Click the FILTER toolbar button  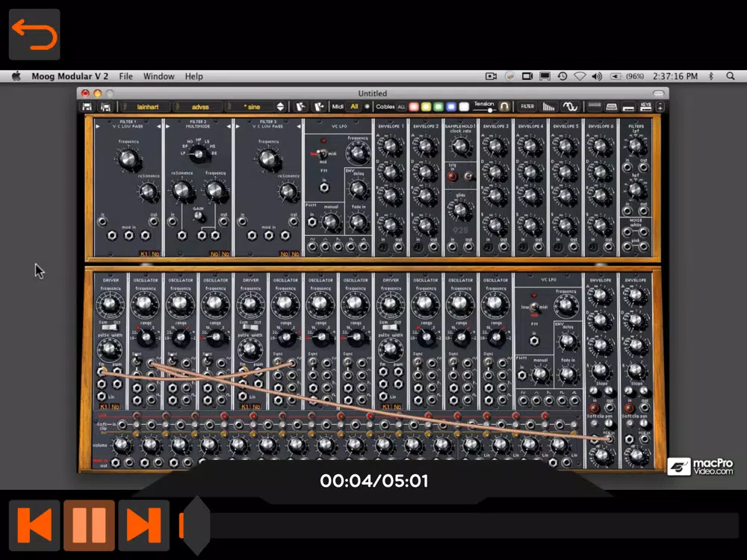(x=527, y=107)
